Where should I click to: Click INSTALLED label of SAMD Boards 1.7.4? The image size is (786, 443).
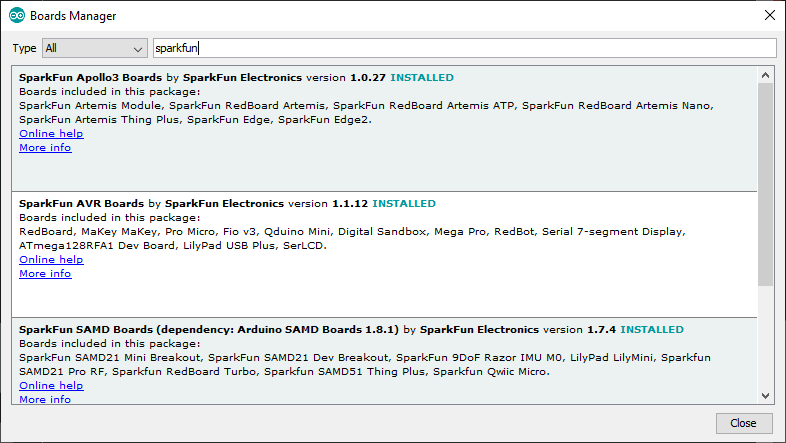(x=652, y=330)
